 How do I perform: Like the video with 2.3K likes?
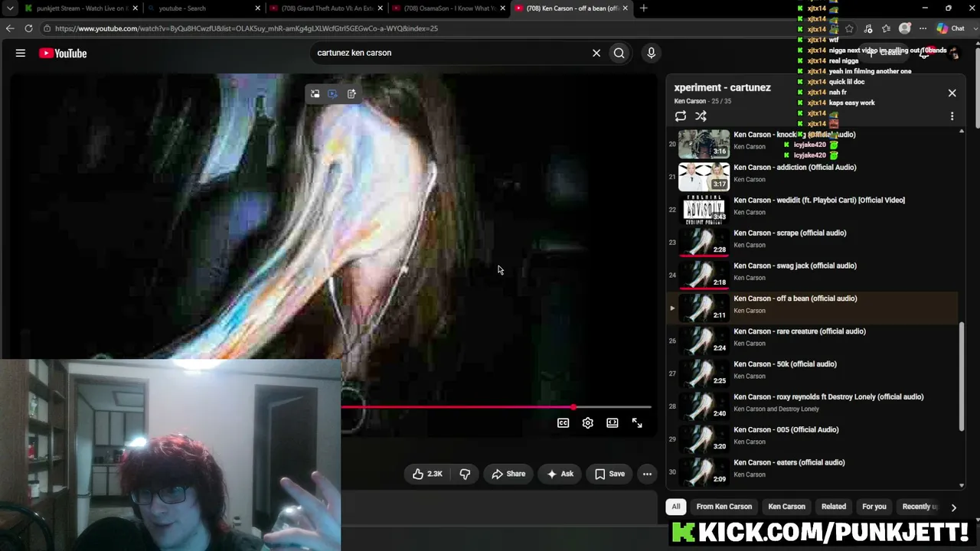[427, 474]
